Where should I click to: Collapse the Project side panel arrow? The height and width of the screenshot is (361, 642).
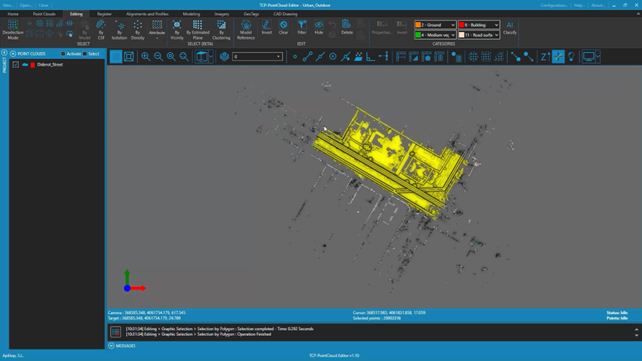pyautogui.click(x=4, y=53)
